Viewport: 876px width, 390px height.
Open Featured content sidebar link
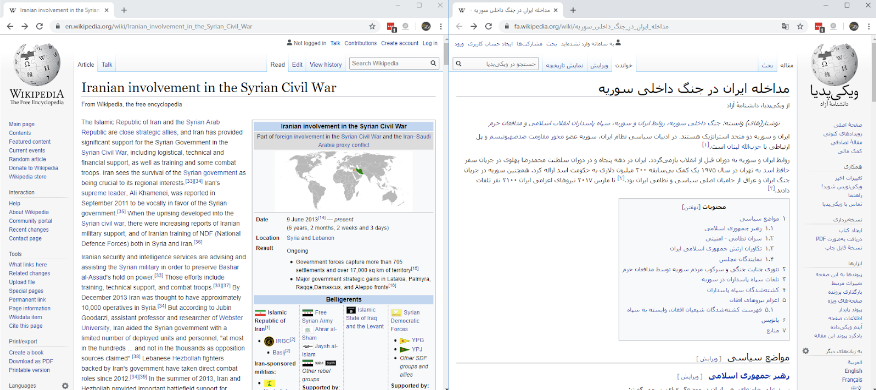pos(29,142)
